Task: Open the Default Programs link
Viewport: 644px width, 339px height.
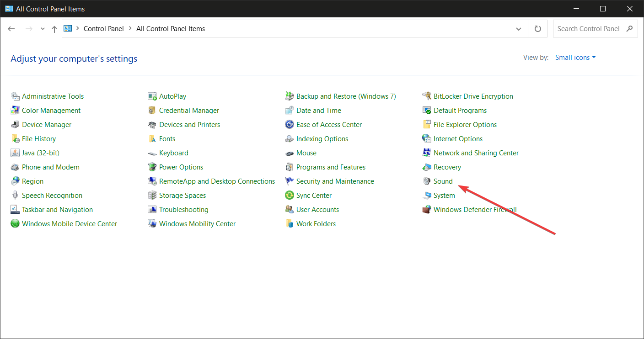Action: coord(460,111)
